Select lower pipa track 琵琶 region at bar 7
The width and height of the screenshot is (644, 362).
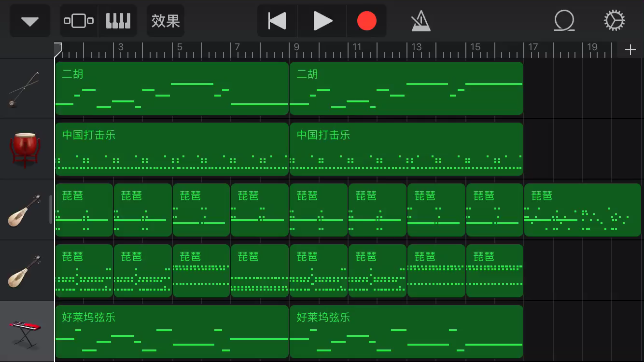(x=260, y=271)
